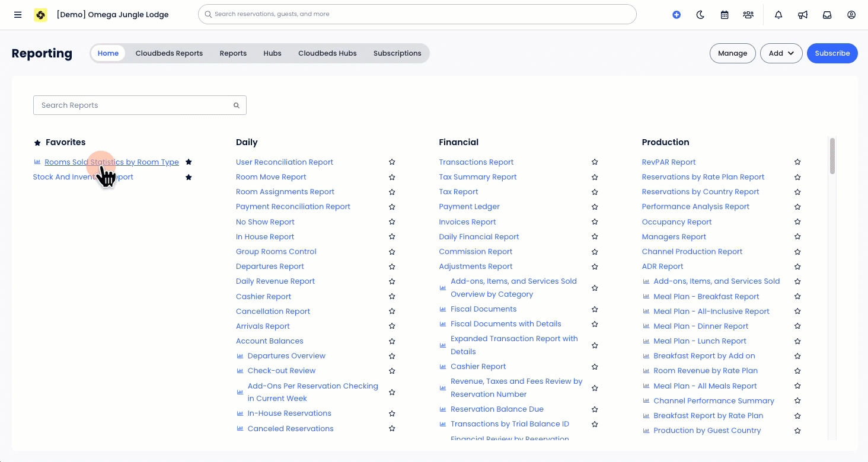Click the magnifier in Search Reports field
This screenshot has width=868, height=462.
237,105
